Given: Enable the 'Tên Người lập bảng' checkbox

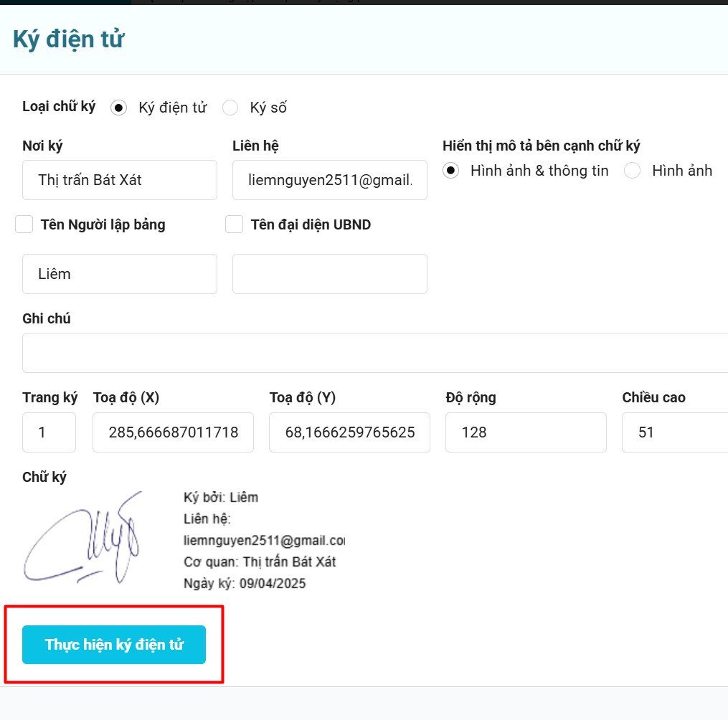Looking at the screenshot, I should pyautogui.click(x=24, y=224).
